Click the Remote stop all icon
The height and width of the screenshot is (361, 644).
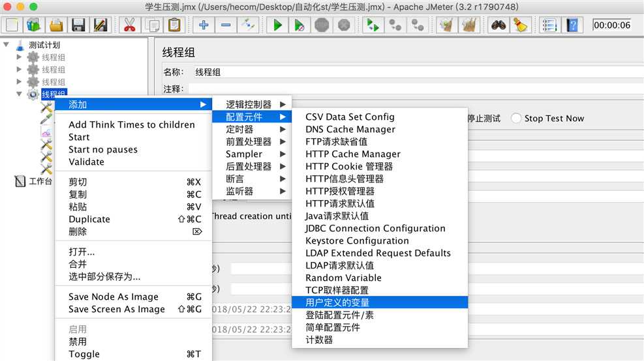pyautogui.click(x=395, y=25)
